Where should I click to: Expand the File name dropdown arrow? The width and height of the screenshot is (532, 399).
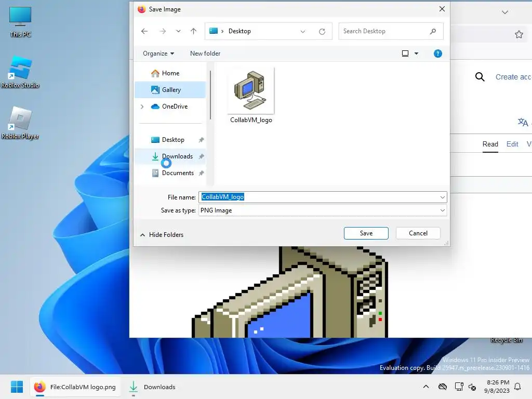point(443,197)
